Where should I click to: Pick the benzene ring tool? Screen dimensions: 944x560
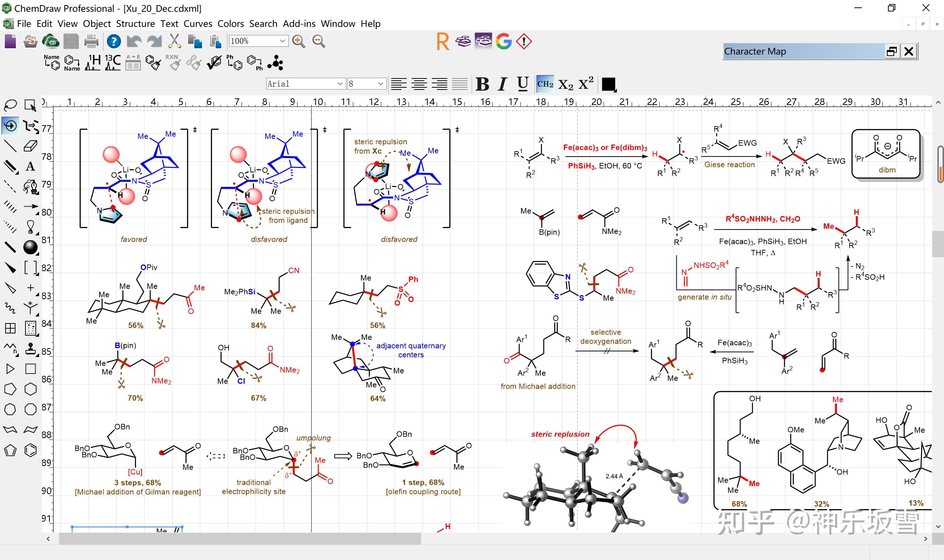[x=31, y=450]
